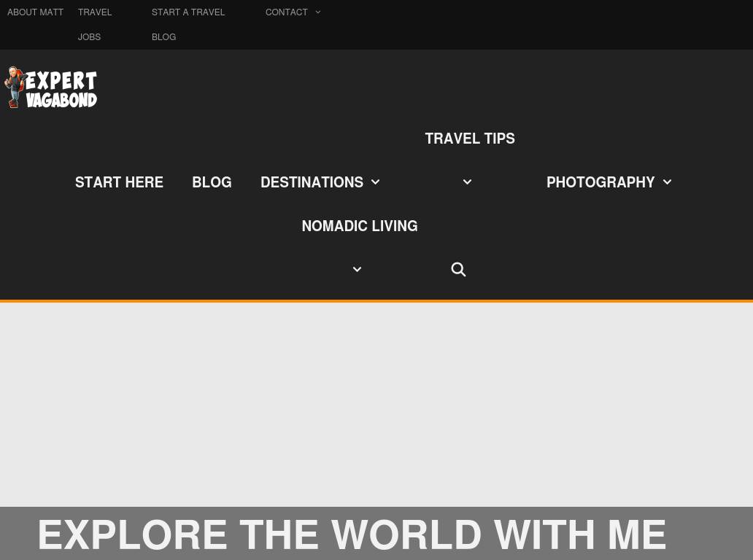Open the Photography menu label
Screen dimensions: 753x560
pyautogui.click(x=601, y=182)
